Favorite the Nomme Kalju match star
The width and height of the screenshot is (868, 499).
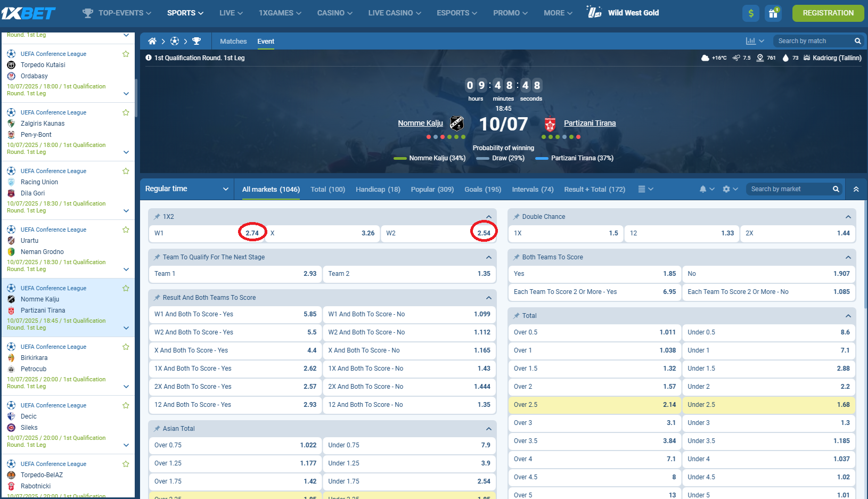coord(126,288)
